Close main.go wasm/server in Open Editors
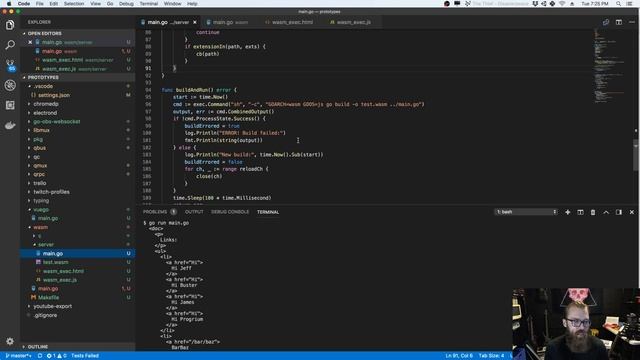Screen dimensions: 640x360 pyautogui.click(x=30, y=42)
